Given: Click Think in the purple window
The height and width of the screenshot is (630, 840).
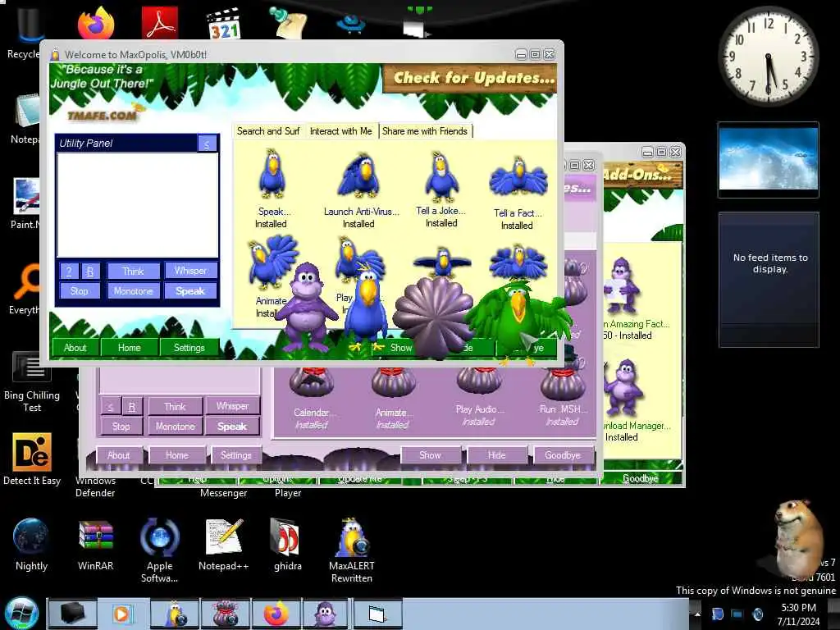Looking at the screenshot, I should [176, 407].
